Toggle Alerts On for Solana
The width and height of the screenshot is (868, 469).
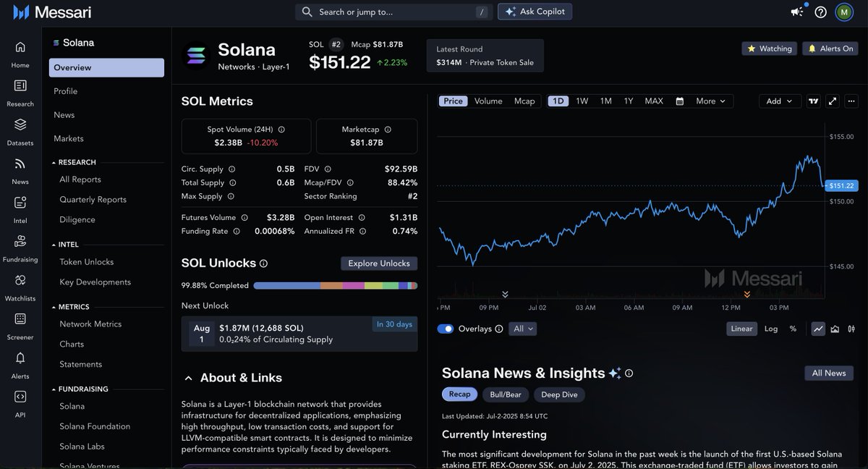[830, 48]
